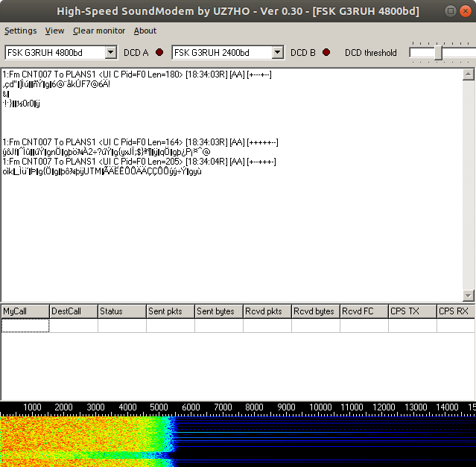This screenshot has height=467, width=476.
Task: Click the Rcvd FC column header
Action: [364, 311]
